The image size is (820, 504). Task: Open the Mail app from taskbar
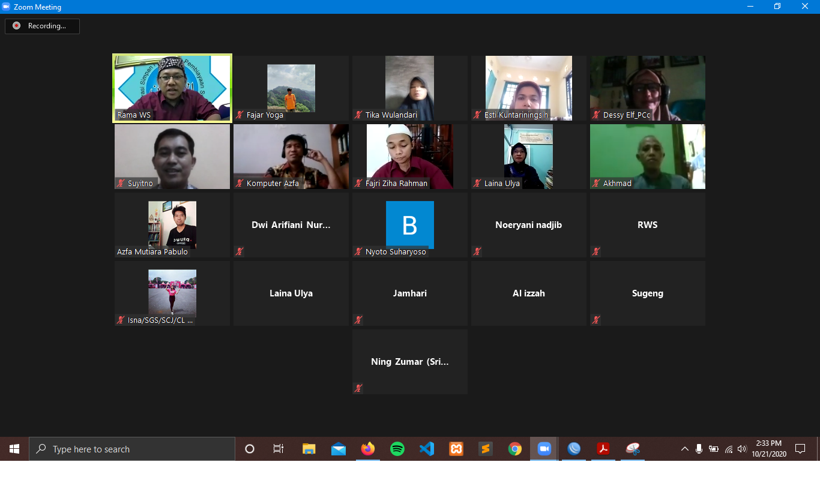338,449
